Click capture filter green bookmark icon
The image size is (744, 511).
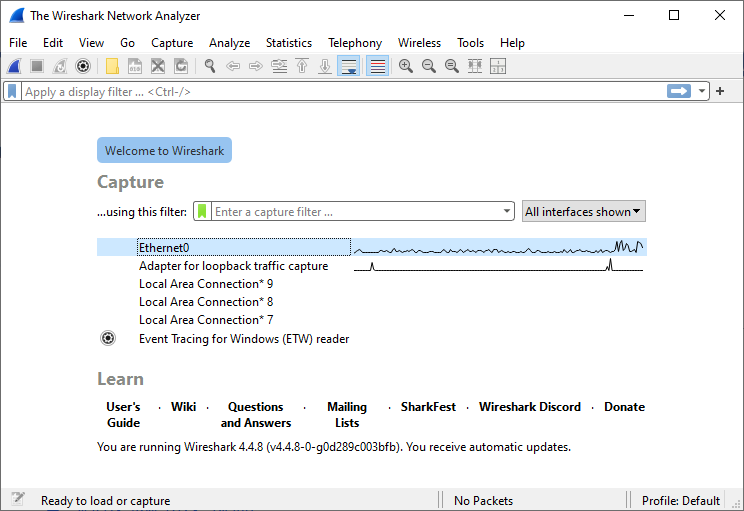[x=202, y=211]
